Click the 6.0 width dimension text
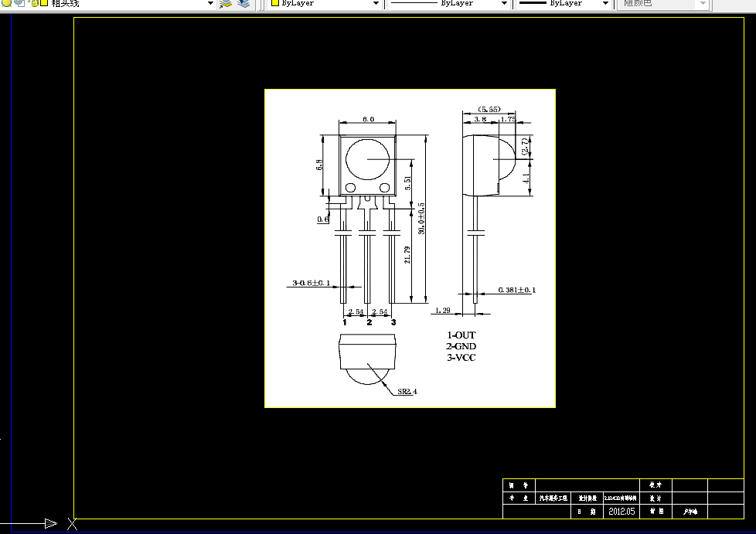Viewport: 756px width, 534px height. 369,119
